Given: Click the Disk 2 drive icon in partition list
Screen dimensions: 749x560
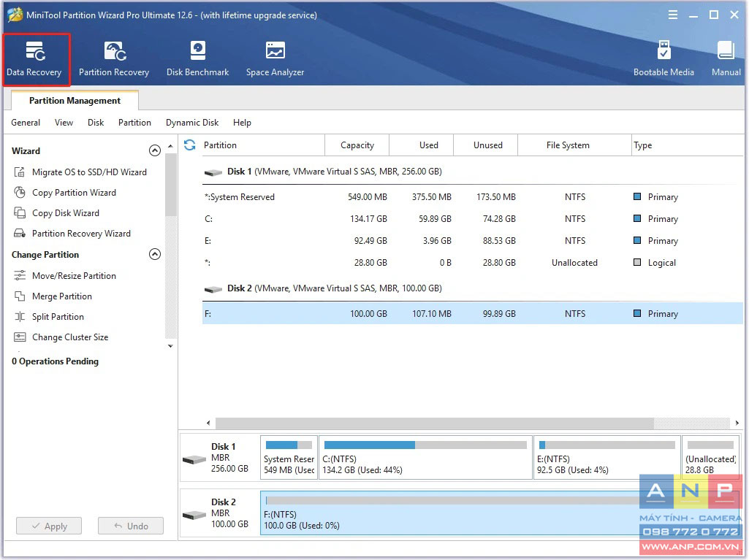Looking at the screenshot, I should click(213, 289).
